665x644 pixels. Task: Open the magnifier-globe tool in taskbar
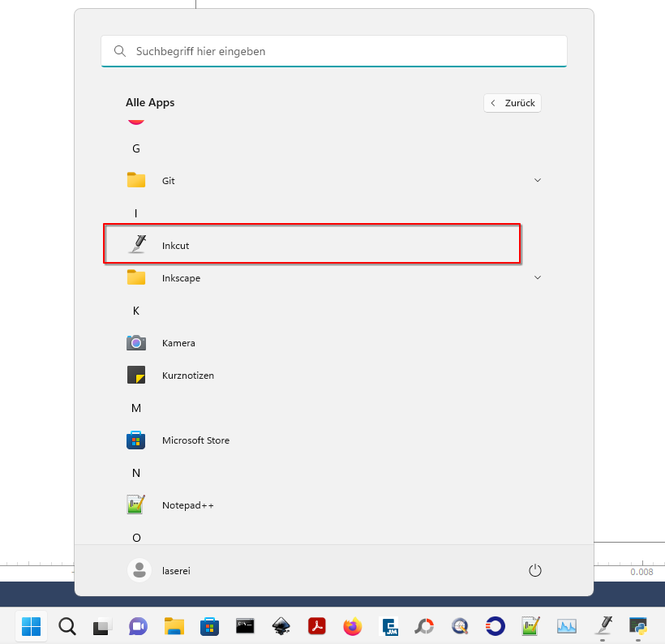pos(460,626)
